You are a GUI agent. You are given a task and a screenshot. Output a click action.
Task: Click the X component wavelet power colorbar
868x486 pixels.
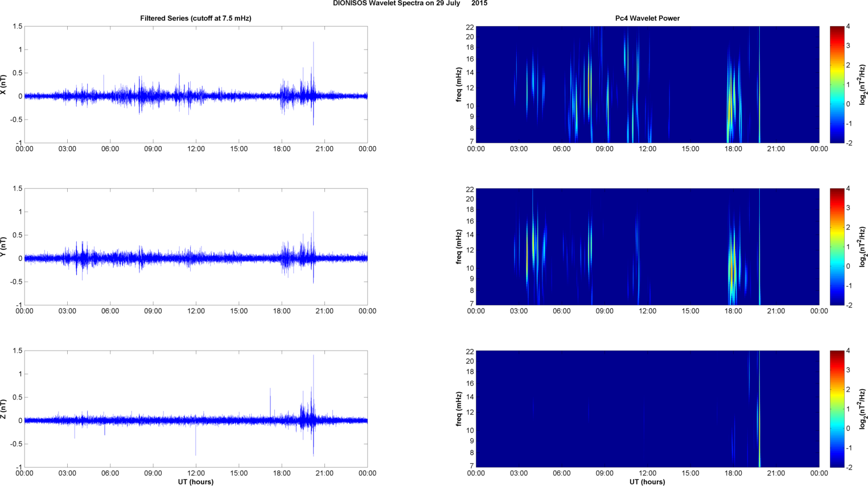837,84
